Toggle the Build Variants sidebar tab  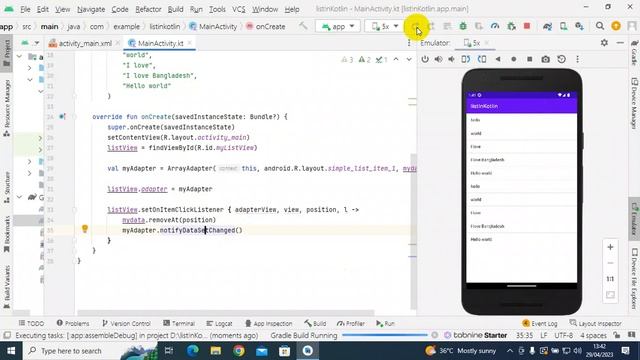pyautogui.click(x=7, y=287)
